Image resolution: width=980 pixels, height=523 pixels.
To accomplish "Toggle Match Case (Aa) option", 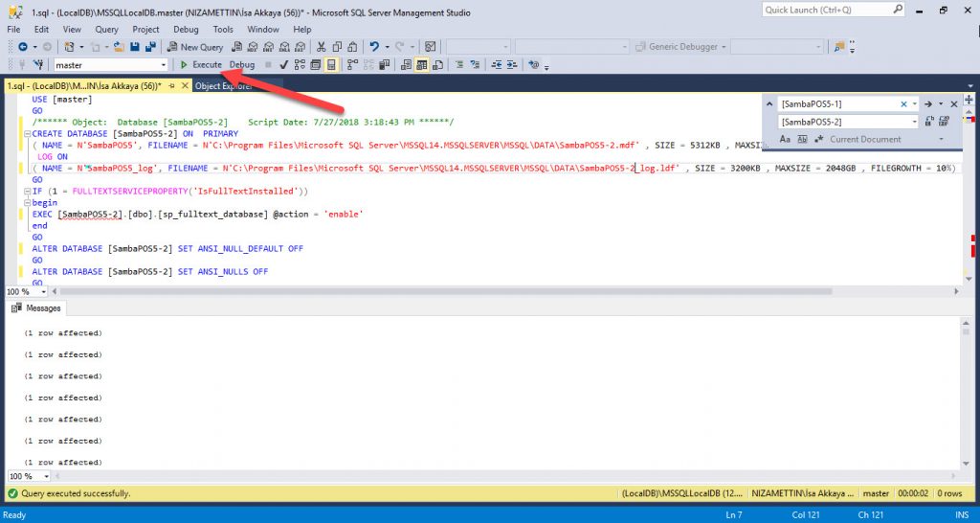I will click(x=785, y=140).
